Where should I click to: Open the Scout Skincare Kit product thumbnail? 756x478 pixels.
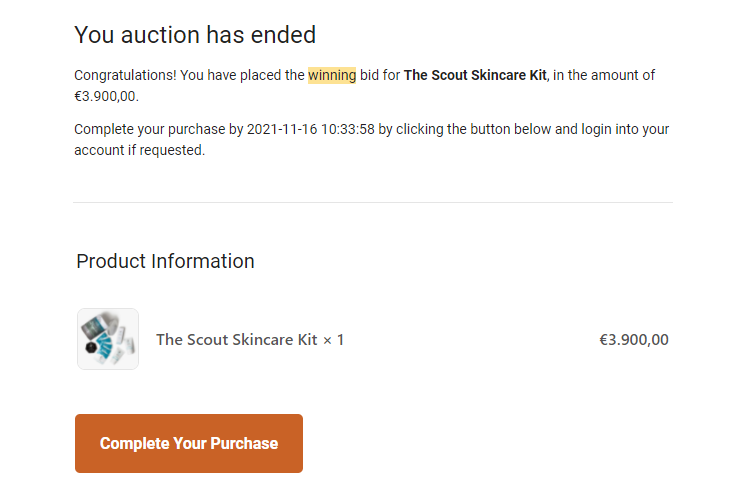pos(108,339)
